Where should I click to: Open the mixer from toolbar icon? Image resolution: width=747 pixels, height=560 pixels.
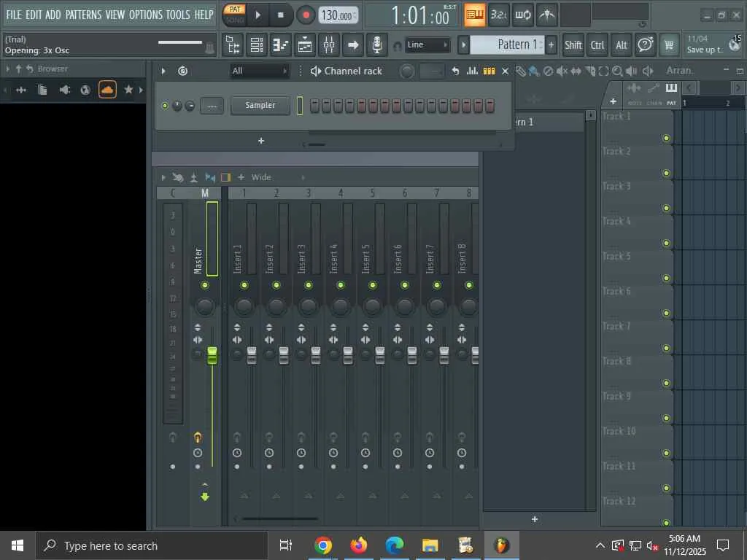(x=329, y=44)
